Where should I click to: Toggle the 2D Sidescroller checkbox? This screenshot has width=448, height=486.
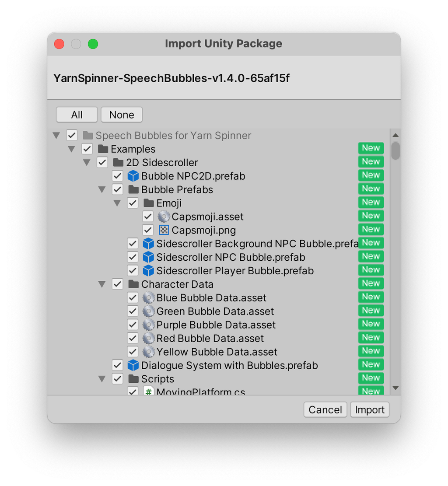[102, 162]
